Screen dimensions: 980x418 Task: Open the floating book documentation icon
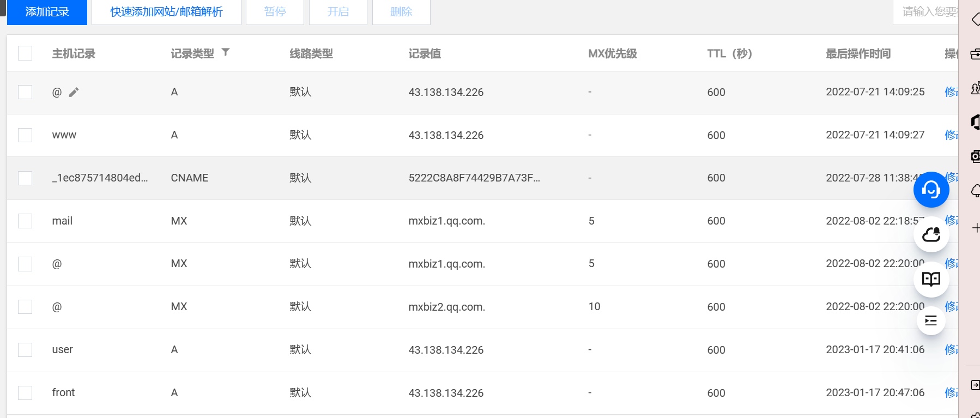click(931, 280)
